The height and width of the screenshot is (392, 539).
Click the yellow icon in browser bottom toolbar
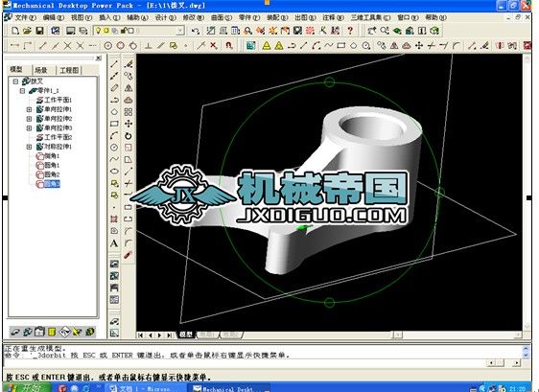(52, 332)
